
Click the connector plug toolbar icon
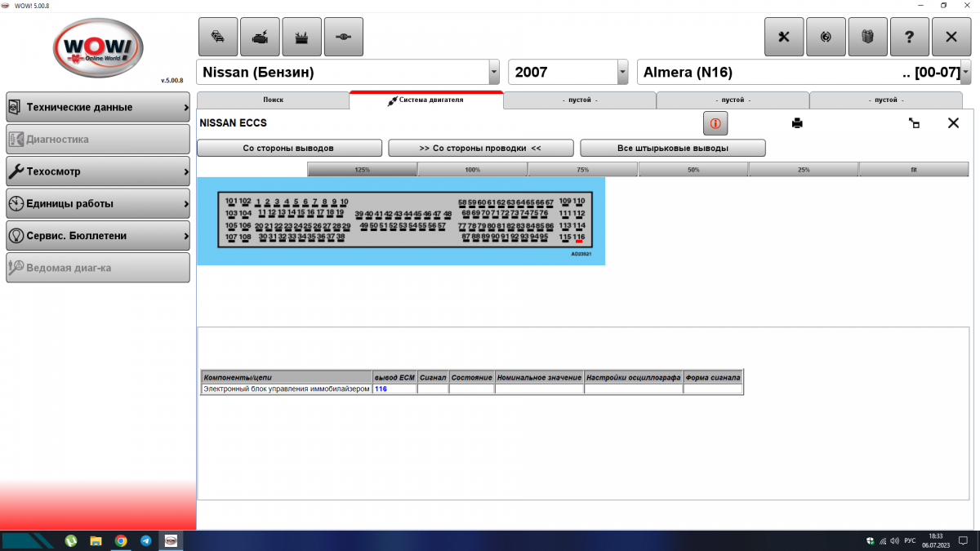(x=344, y=37)
